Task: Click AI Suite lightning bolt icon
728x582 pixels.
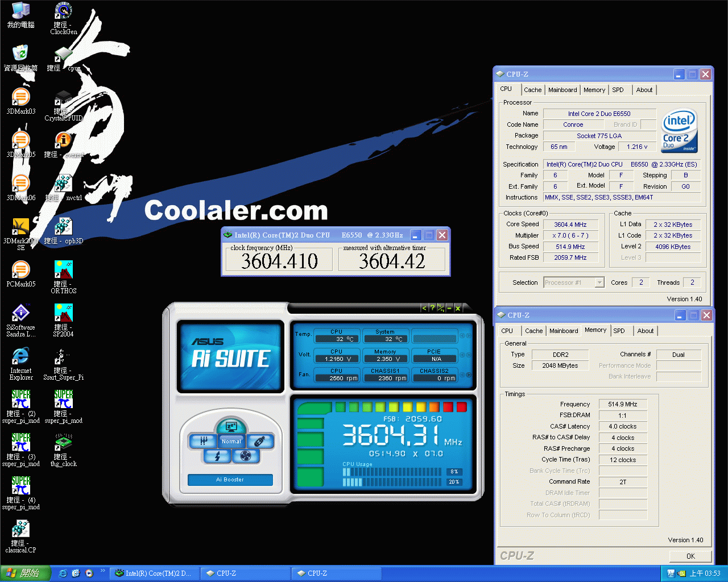Action: [x=217, y=456]
